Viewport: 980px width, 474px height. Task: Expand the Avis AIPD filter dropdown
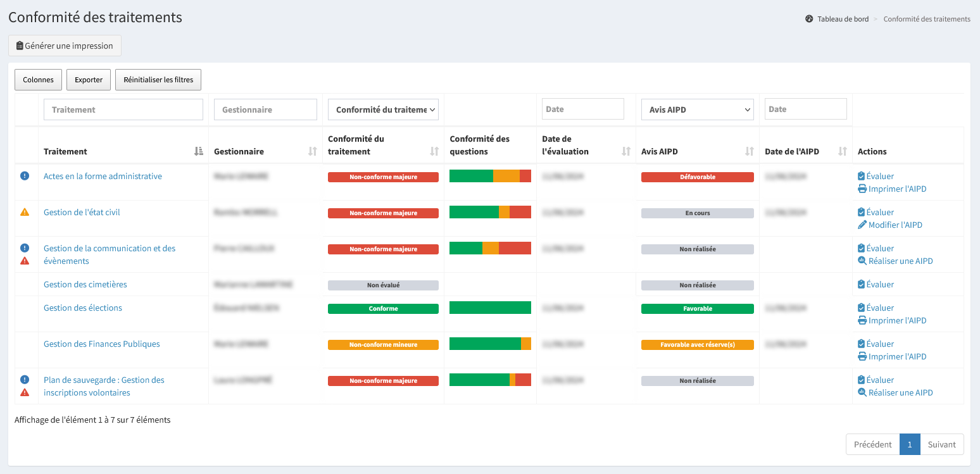pos(697,109)
